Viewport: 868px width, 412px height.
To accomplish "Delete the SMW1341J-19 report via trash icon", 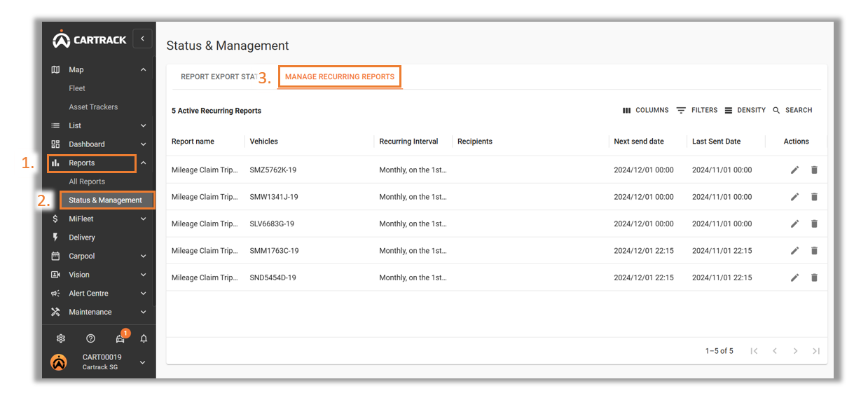I will pyautogui.click(x=814, y=197).
